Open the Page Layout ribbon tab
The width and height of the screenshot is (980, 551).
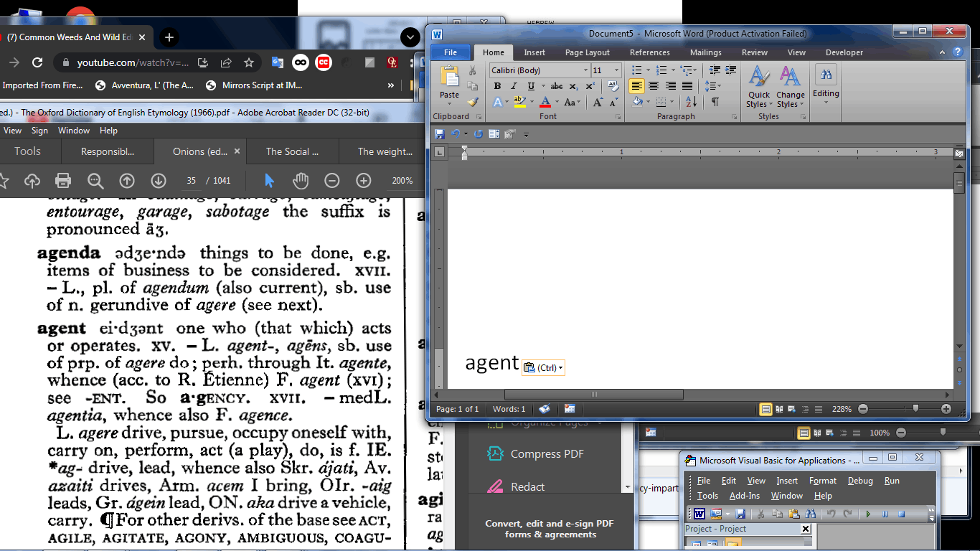pos(587,52)
